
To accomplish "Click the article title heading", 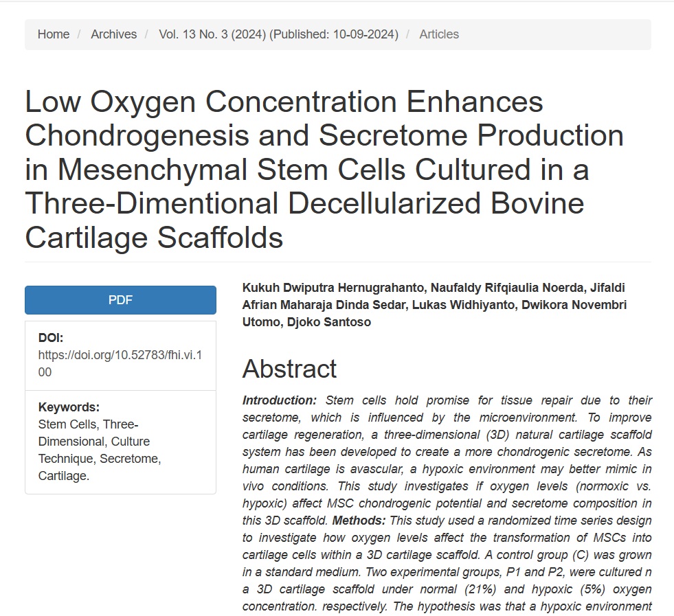I will click(x=324, y=169).
